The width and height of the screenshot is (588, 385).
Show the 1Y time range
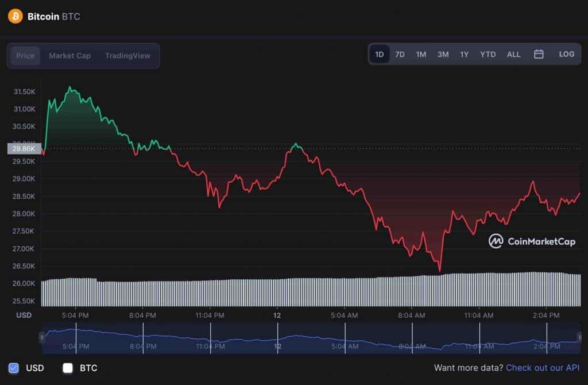click(x=464, y=54)
